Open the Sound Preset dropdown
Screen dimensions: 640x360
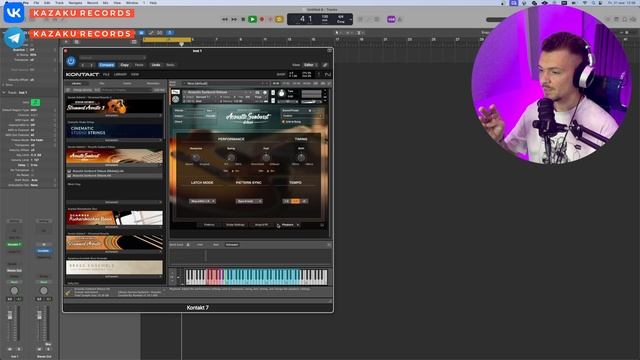(x=302, y=116)
